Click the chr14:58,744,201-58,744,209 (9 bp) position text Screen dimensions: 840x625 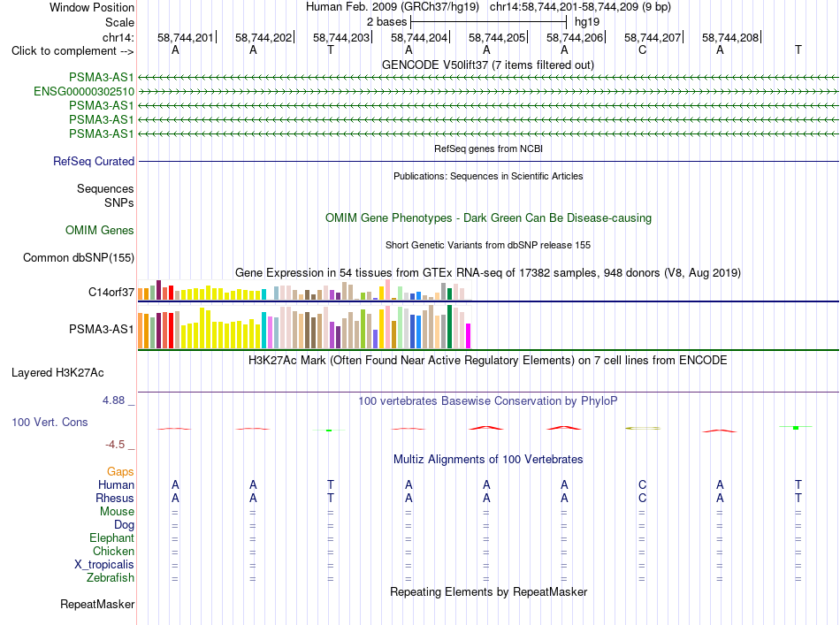click(580, 7)
